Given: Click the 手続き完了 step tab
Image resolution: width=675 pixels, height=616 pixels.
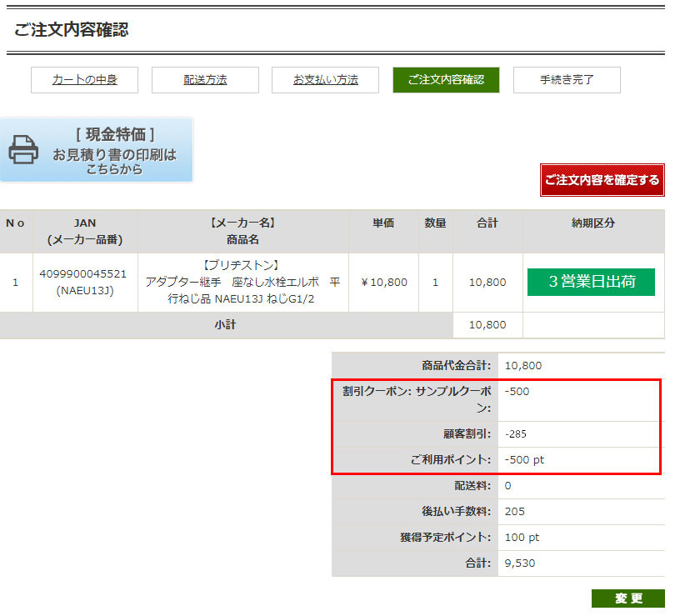Looking at the screenshot, I should (567, 80).
